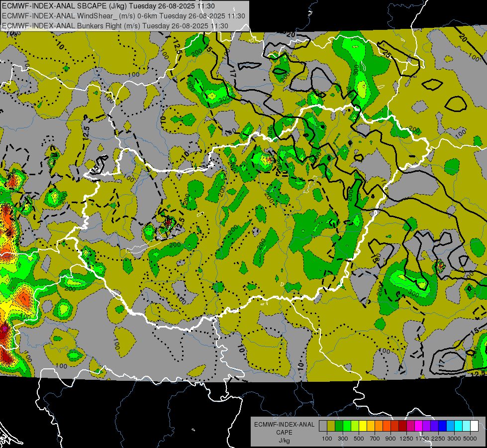Click the pure blue legend swatch
The height and width of the screenshot is (448, 487).
[442, 426]
